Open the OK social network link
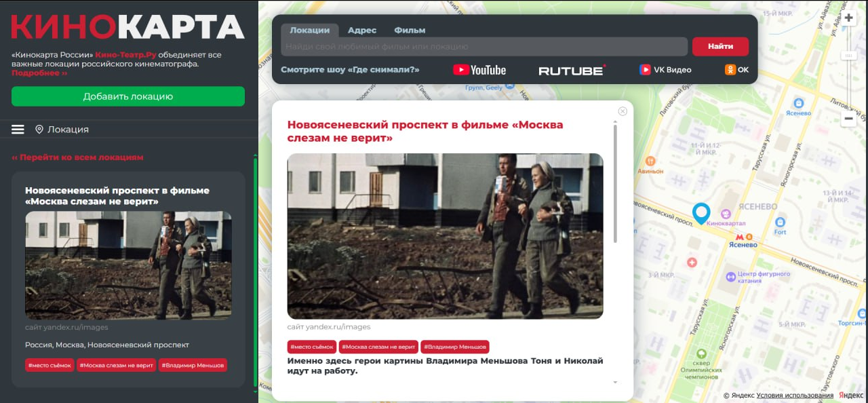Viewport: 868px width, 403px height. pyautogui.click(x=737, y=70)
